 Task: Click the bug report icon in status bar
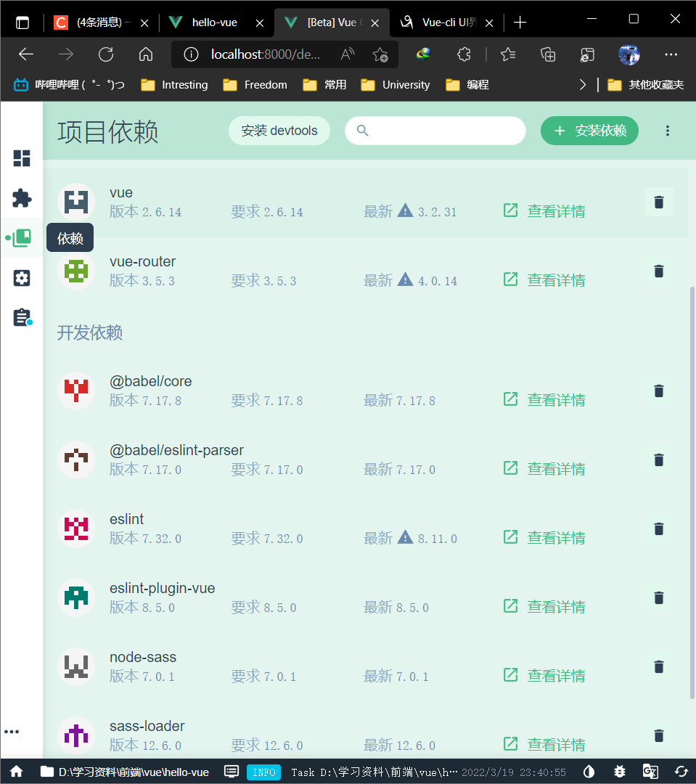[x=620, y=772]
